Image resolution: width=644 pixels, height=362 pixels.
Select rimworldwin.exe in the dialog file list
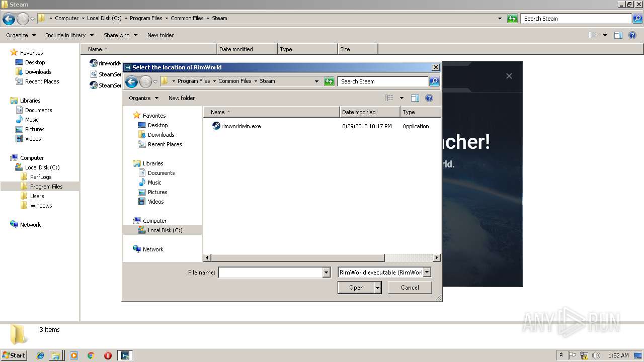(236, 126)
